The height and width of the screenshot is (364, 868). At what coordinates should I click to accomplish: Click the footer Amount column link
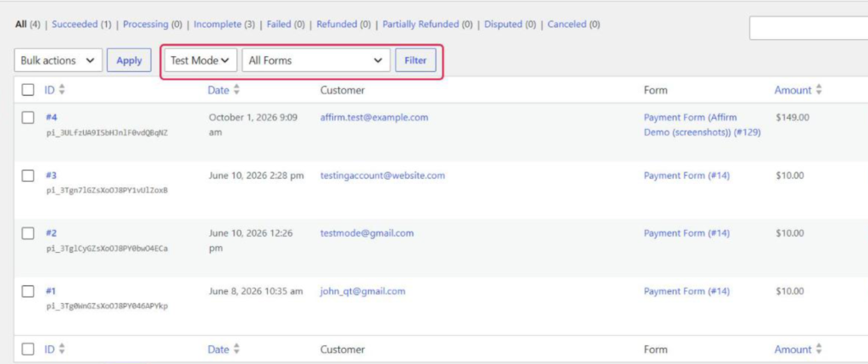(x=793, y=350)
